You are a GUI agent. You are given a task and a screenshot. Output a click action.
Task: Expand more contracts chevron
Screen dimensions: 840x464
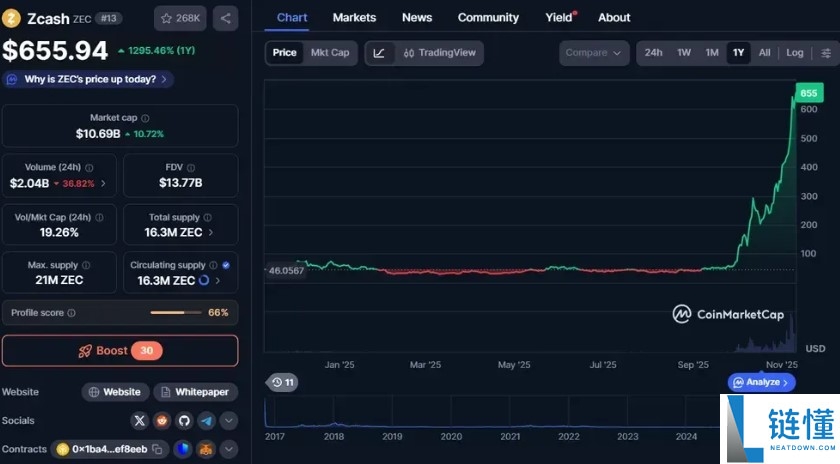[229, 449]
